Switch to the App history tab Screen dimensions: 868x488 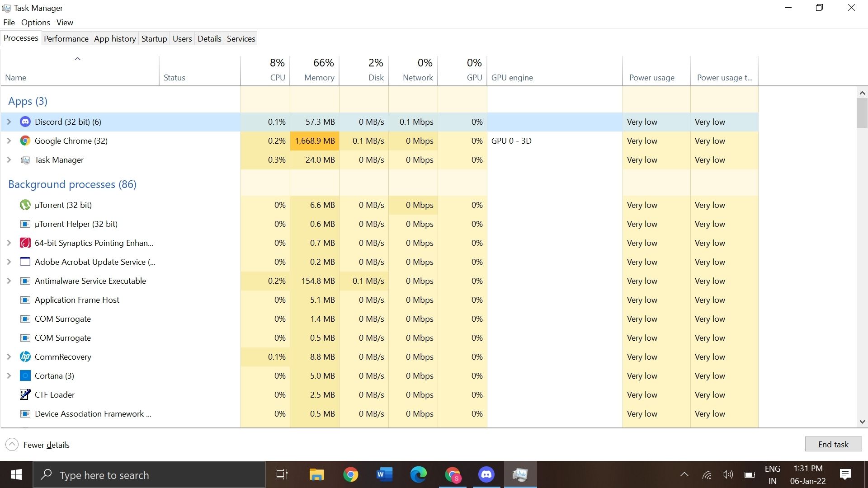coord(115,39)
